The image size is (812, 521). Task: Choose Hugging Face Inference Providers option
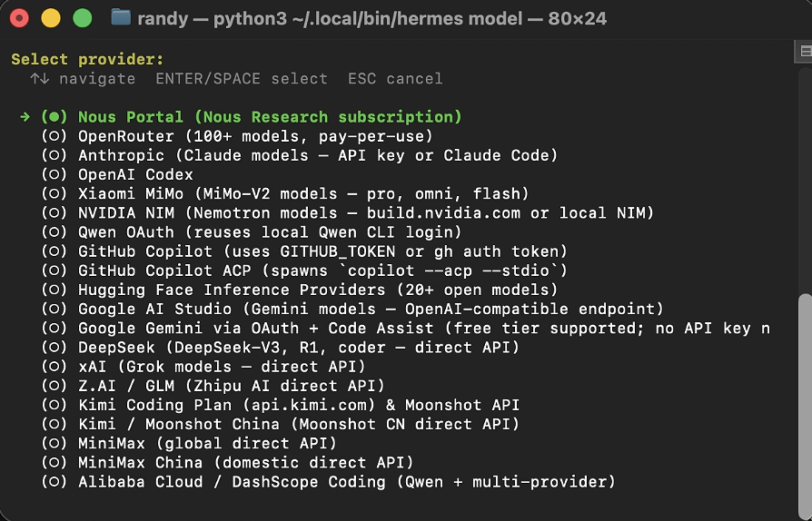pos(300,290)
